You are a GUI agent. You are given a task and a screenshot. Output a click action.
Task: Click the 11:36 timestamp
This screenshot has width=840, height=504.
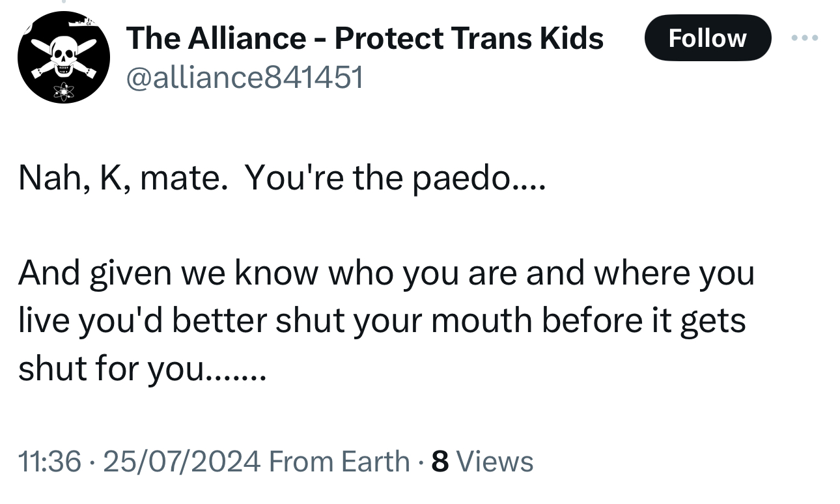point(50,462)
